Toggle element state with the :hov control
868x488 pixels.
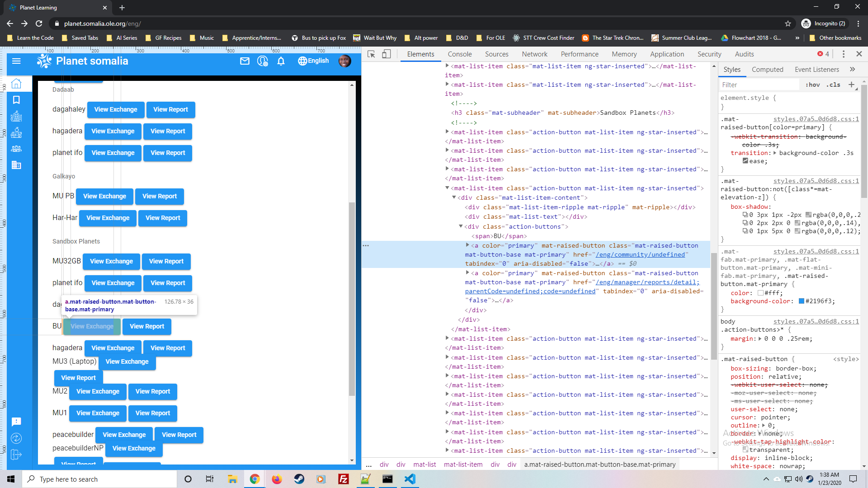[812, 84]
